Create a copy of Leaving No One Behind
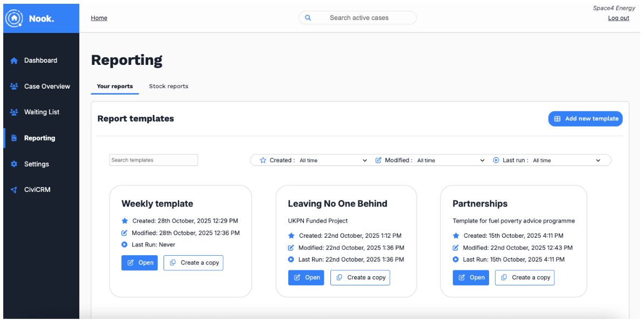Screen dimensions: 644x320 [360, 277]
